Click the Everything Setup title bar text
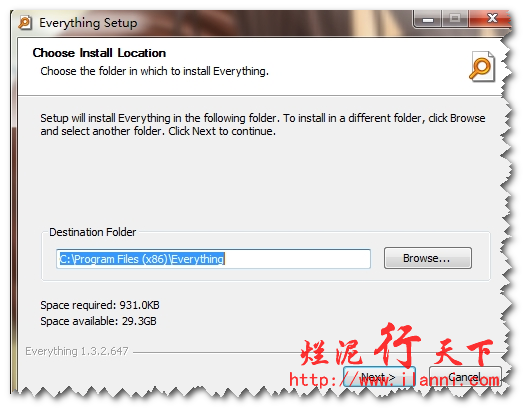Image resolution: width=529 pixels, height=414 pixels. (x=88, y=23)
